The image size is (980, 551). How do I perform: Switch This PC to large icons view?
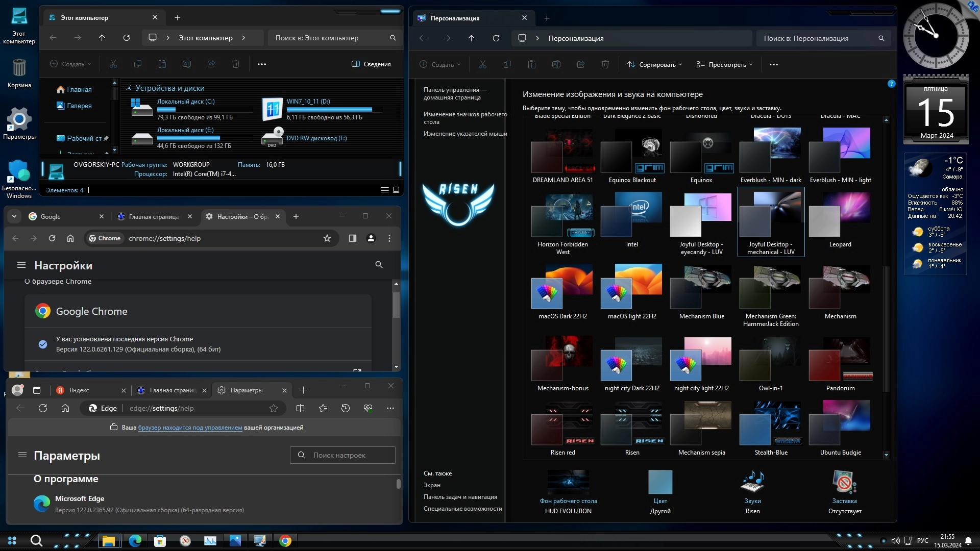click(x=396, y=190)
